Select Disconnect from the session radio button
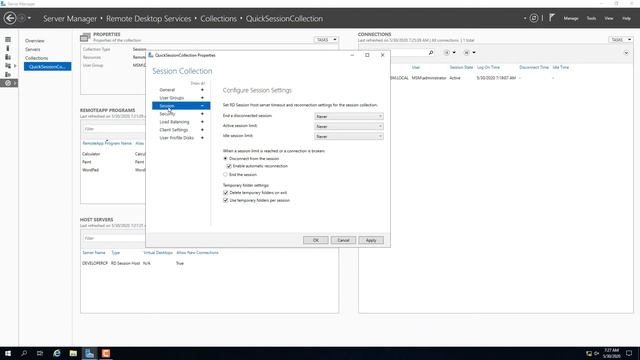Screen dimensions: 640x360 (x=225, y=158)
